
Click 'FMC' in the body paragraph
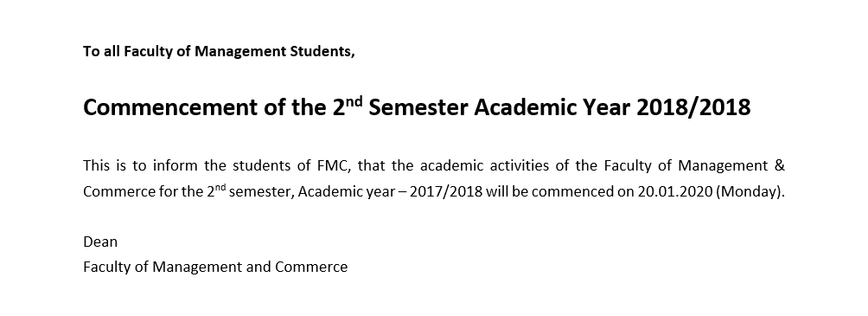[335, 165]
